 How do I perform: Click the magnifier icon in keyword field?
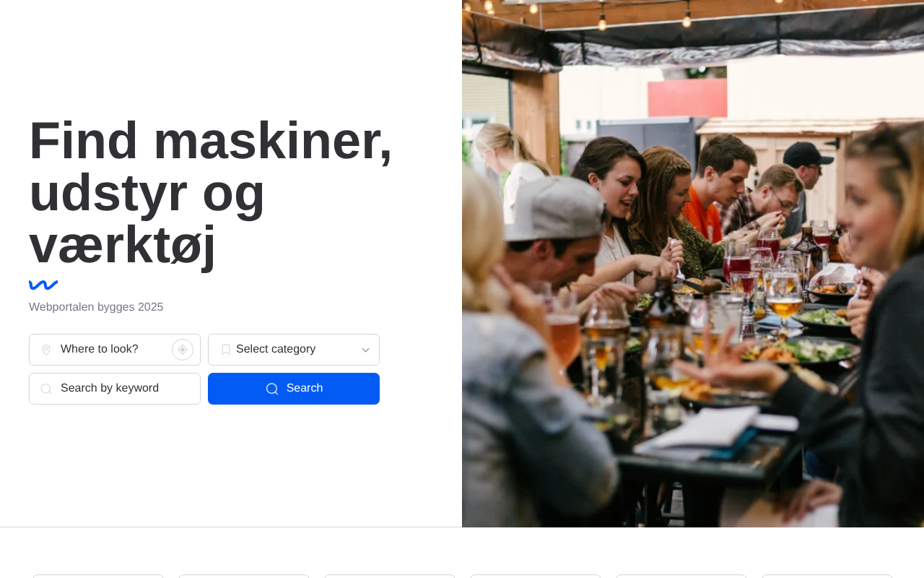pos(46,389)
